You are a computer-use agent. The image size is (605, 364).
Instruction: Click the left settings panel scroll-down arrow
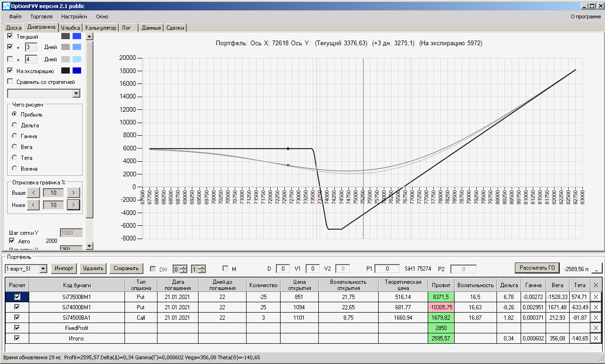90,246
